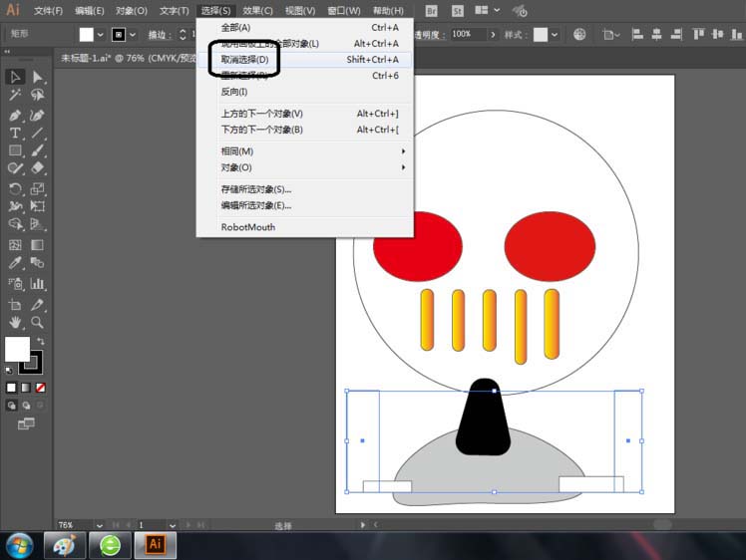
Task: Select the Magic Wand tool
Action: coord(15,95)
